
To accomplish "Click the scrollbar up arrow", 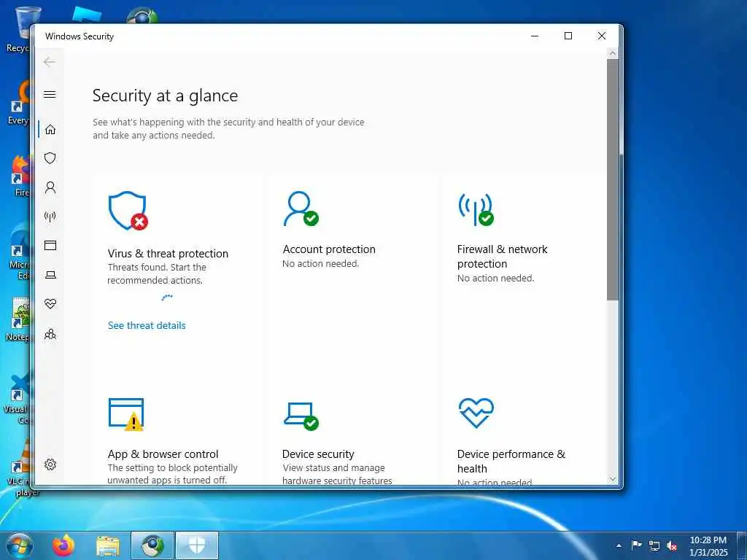I will coord(613,54).
